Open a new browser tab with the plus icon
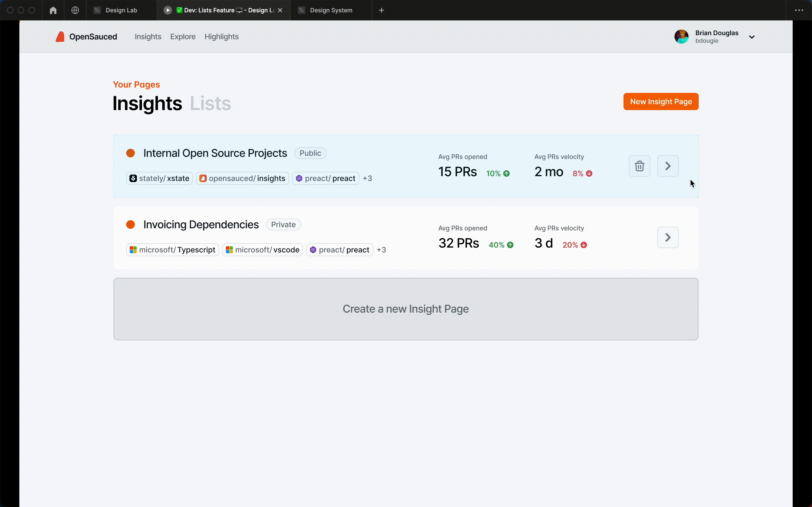 [x=382, y=10]
